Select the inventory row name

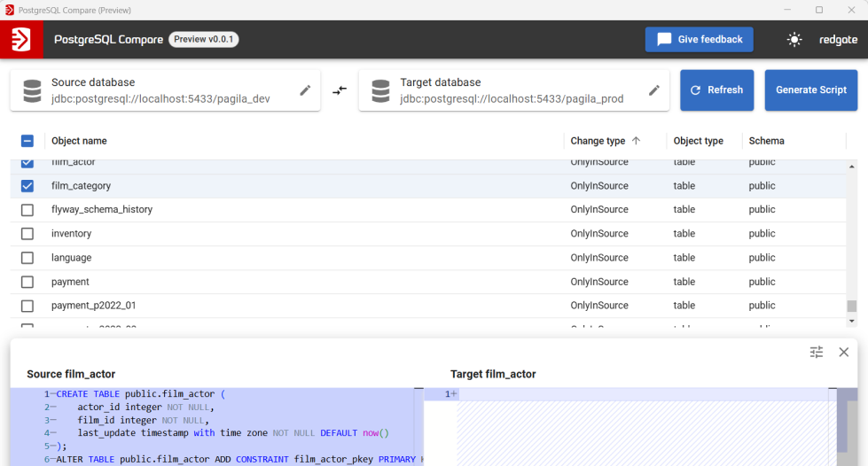pos(72,234)
